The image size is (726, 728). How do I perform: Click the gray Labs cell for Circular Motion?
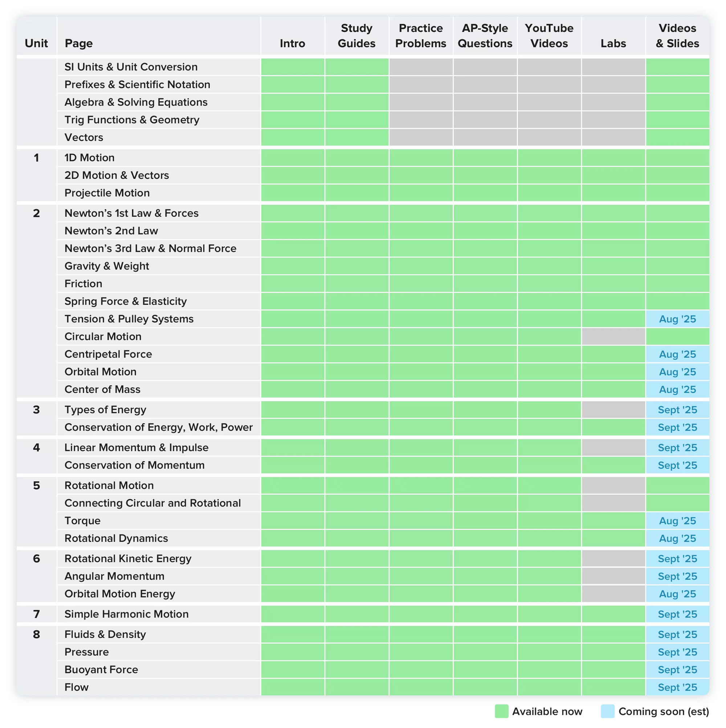pyautogui.click(x=613, y=337)
